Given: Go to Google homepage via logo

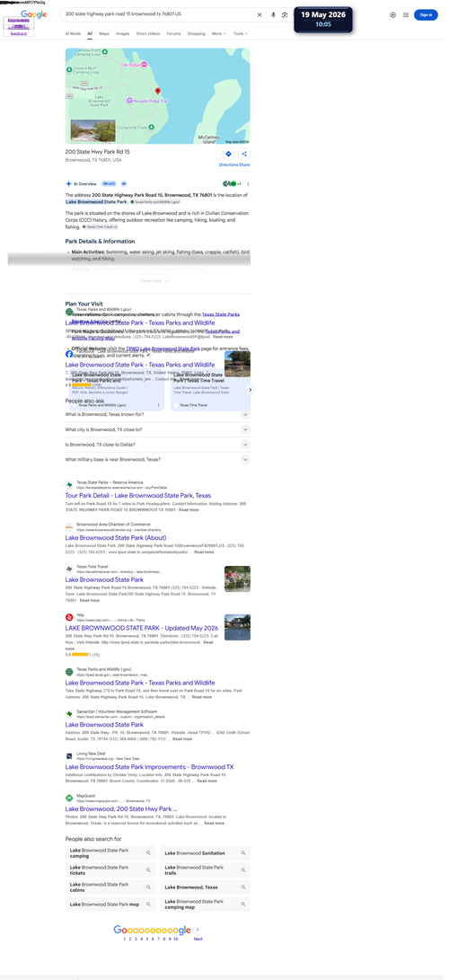Looking at the screenshot, I should (x=34, y=14).
